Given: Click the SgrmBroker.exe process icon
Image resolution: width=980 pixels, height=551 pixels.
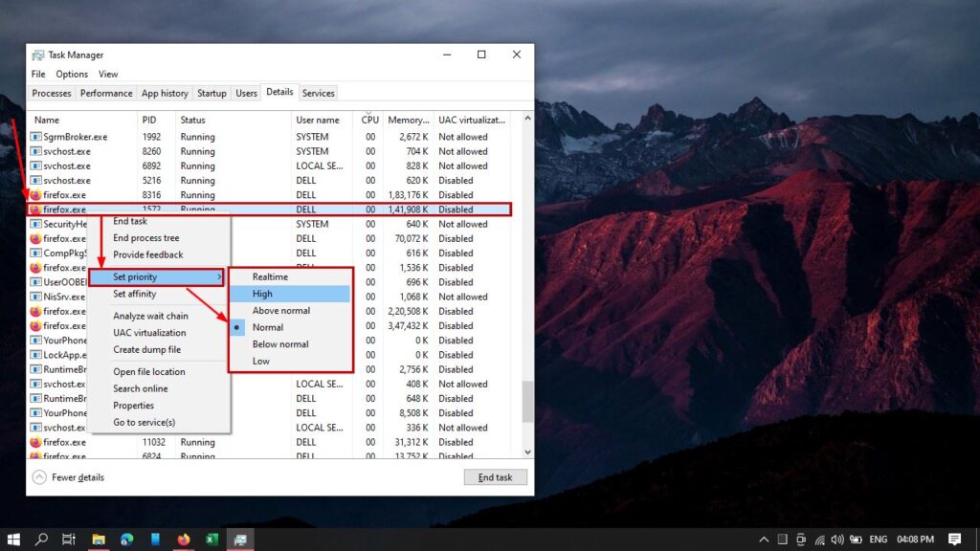Looking at the screenshot, I should (35, 137).
